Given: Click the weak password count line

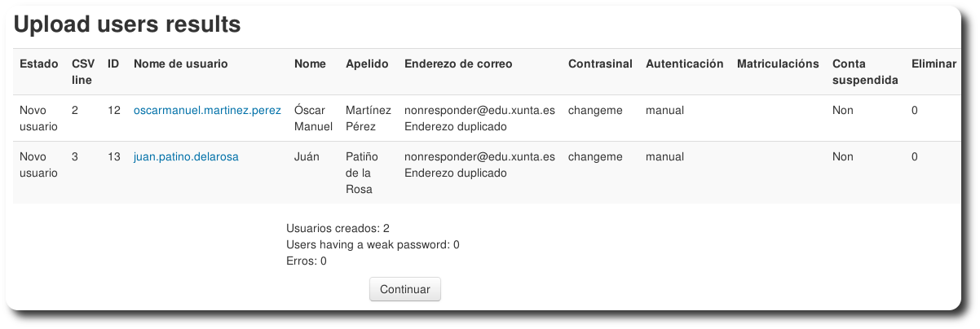Looking at the screenshot, I should (373, 244).
